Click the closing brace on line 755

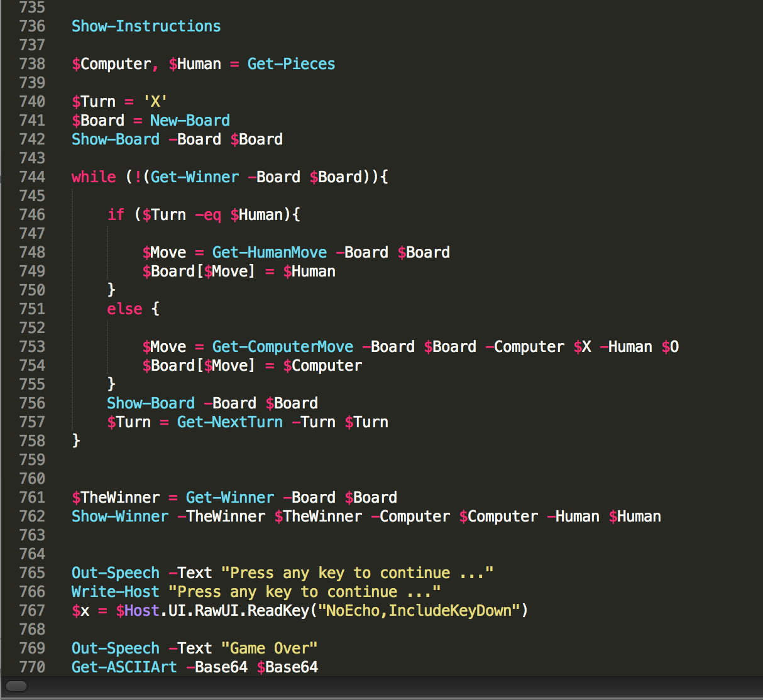point(111,385)
